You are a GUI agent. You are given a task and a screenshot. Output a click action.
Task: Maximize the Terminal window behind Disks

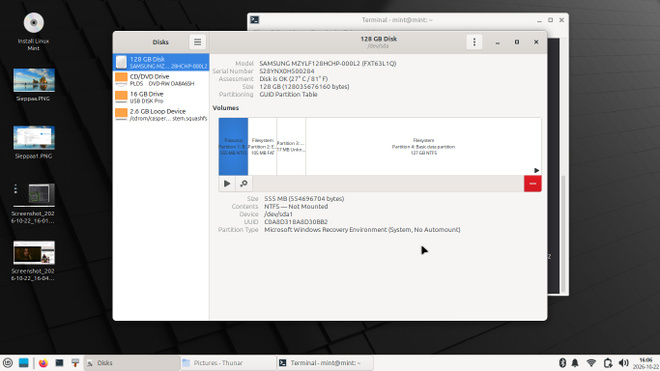click(551, 20)
